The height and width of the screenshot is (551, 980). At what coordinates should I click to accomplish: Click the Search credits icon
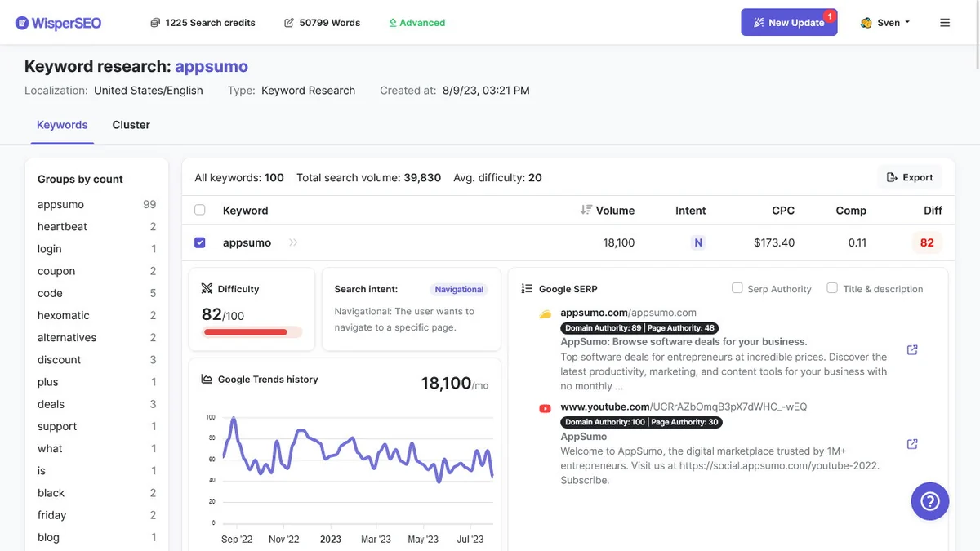tap(155, 23)
